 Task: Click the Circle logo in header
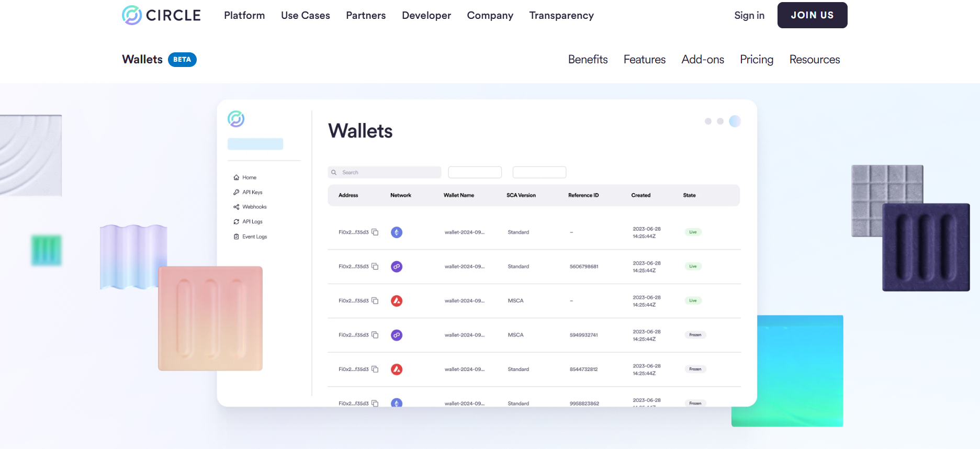click(x=161, y=15)
